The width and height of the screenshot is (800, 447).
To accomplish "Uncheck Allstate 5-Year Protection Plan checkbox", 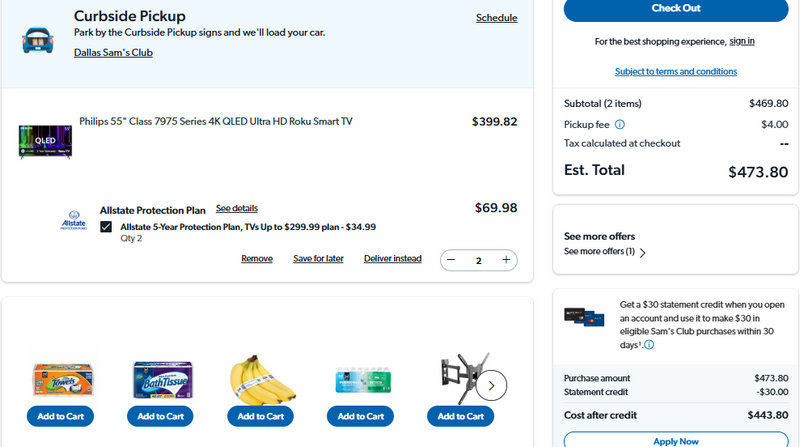I will [x=106, y=227].
